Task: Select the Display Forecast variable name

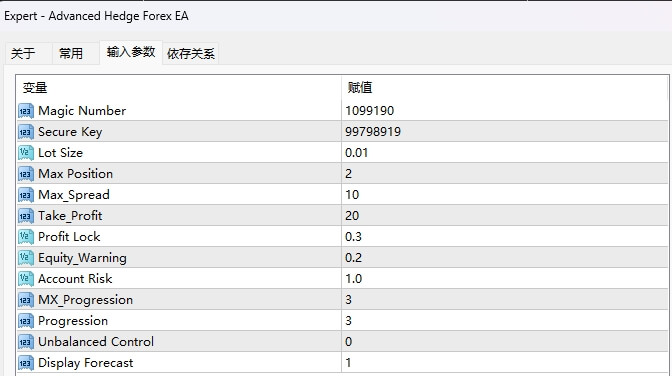Action: click(86, 363)
